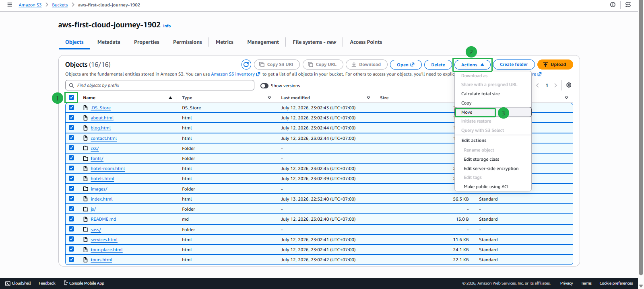Toggle the select-all objects checkbox
Viewport: 644px width, 289px height.
pos(71,97)
